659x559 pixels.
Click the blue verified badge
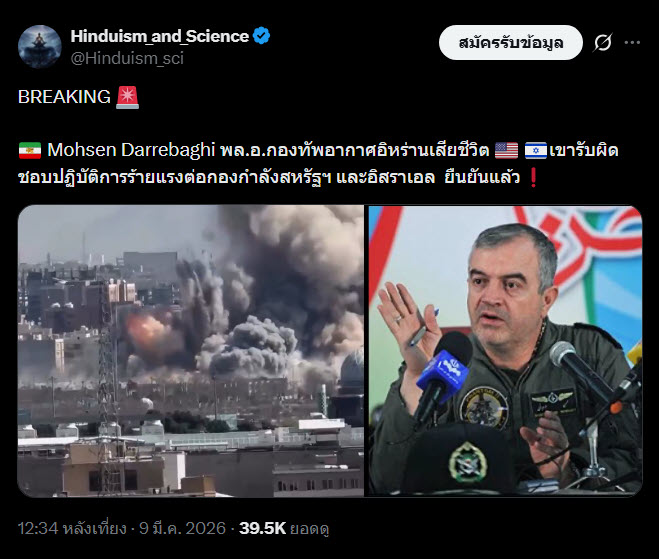coord(261,36)
